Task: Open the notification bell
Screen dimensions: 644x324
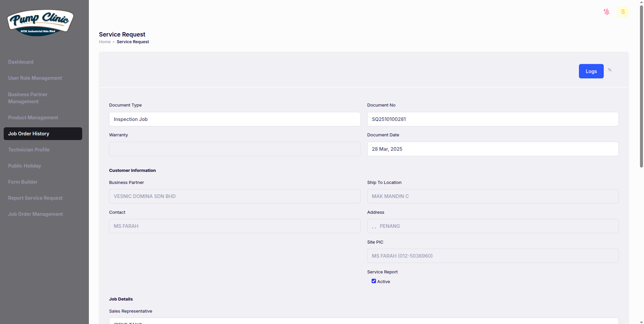Action: click(x=606, y=12)
